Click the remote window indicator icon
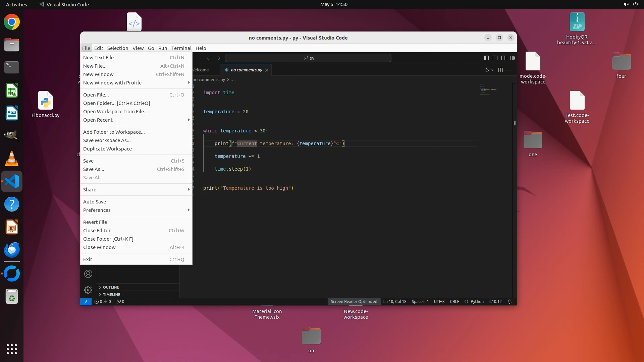The image size is (644, 362). point(86,302)
